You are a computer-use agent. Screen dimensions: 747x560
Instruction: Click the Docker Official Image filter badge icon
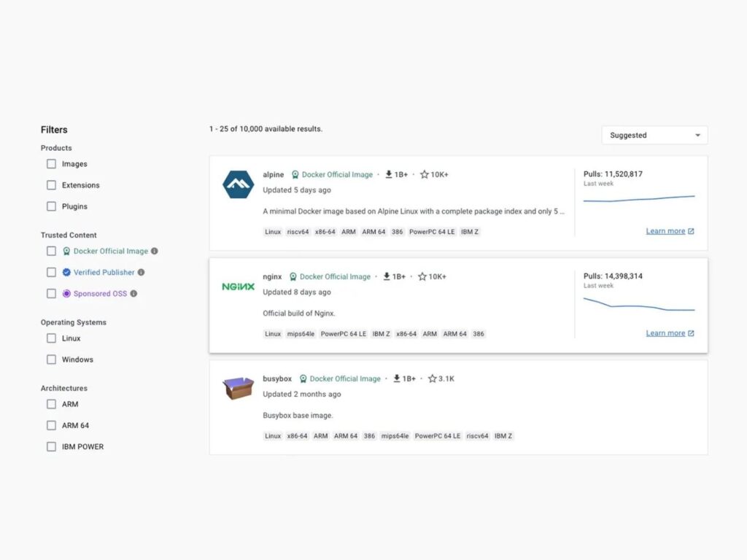coord(66,251)
